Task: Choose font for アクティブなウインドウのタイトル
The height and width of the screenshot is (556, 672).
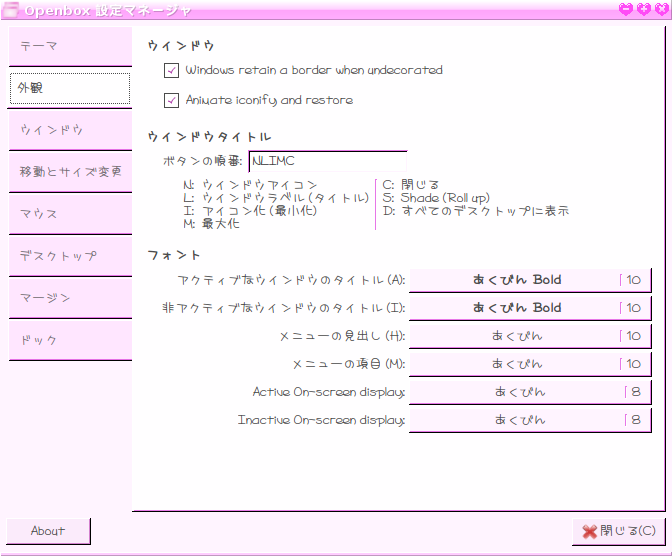Action: 530,280
